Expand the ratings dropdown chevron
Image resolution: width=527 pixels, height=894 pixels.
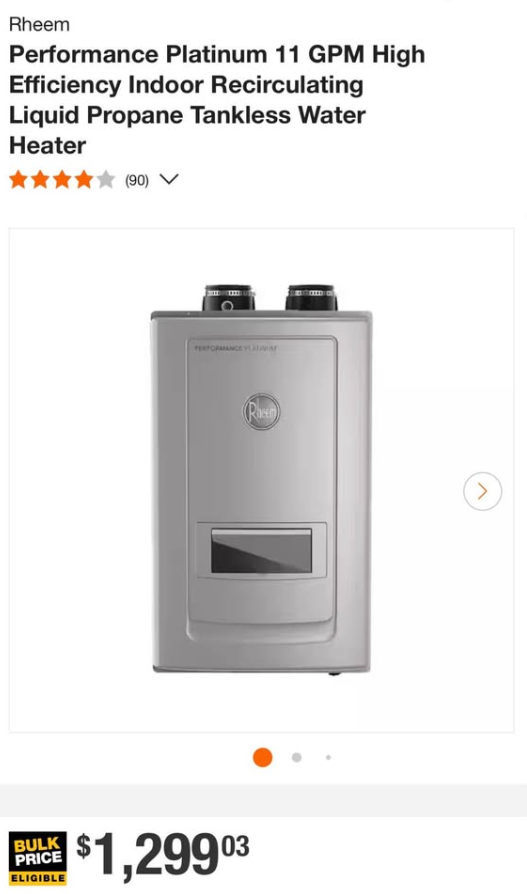[x=169, y=180]
